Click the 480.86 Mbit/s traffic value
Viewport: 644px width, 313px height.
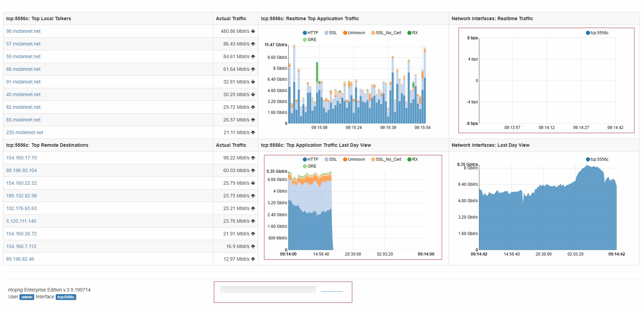point(235,31)
